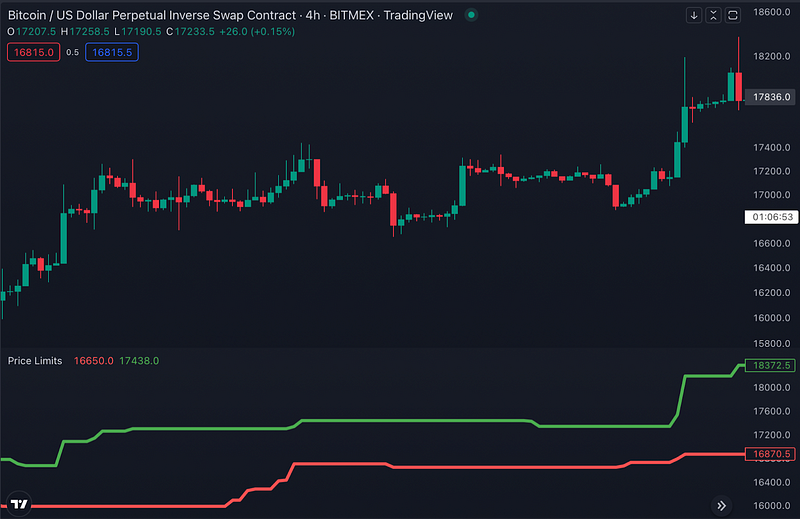
Task: Select the Bitcoin / US Dollar chart title
Action: tap(230, 15)
